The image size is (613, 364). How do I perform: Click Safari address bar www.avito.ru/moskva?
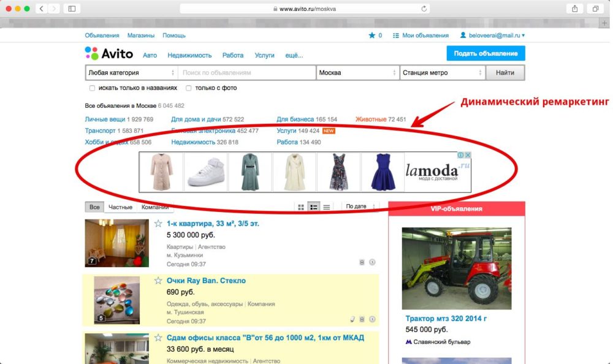tap(305, 9)
